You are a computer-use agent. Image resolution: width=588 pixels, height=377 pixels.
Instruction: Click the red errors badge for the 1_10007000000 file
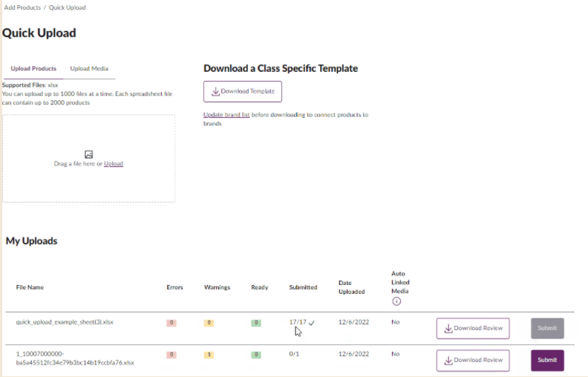coord(171,355)
